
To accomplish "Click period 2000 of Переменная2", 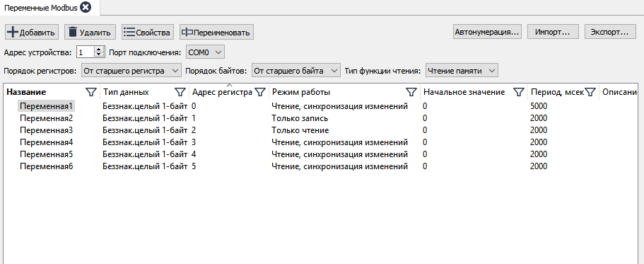I will [539, 118].
